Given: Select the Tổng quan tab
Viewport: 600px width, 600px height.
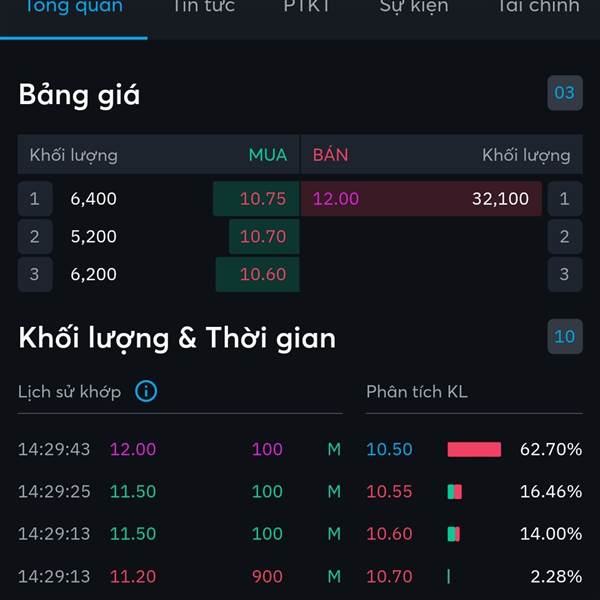Looking at the screenshot, I should (x=74, y=7).
